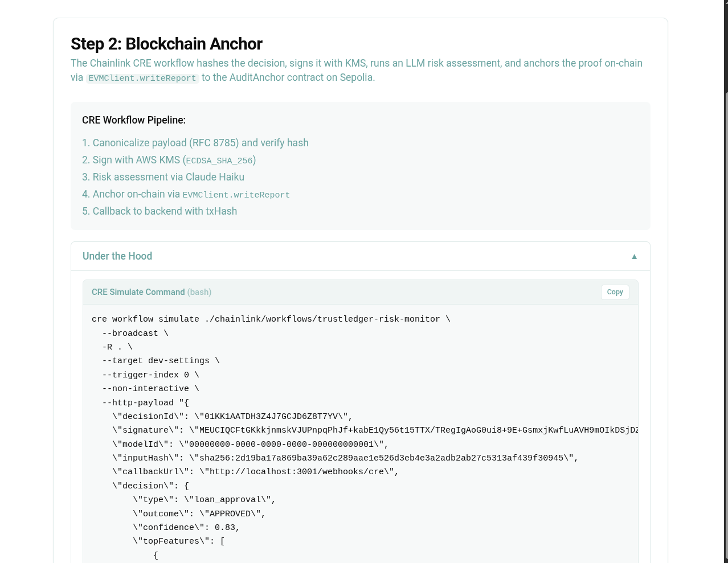Click the Copy button for CRE command

[615, 292]
